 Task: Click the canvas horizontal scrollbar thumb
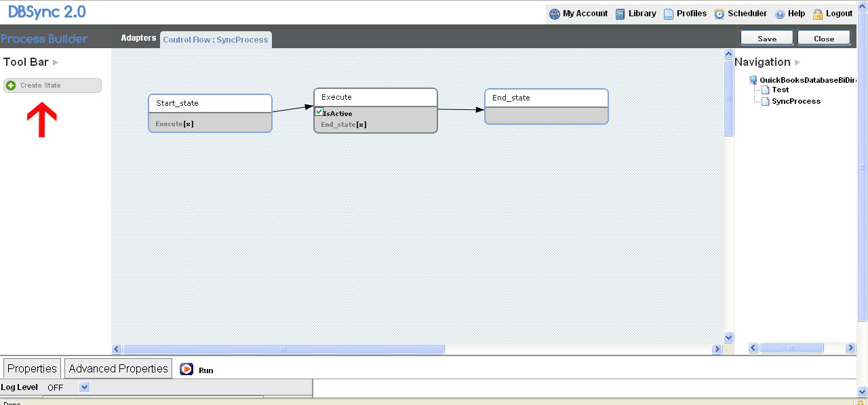tap(283, 349)
